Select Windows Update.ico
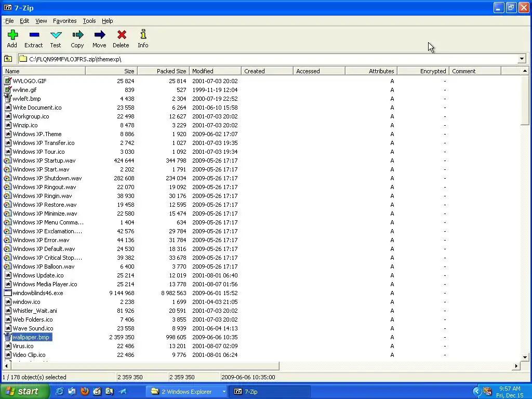Viewport: 532px width, 399px height. (x=38, y=275)
